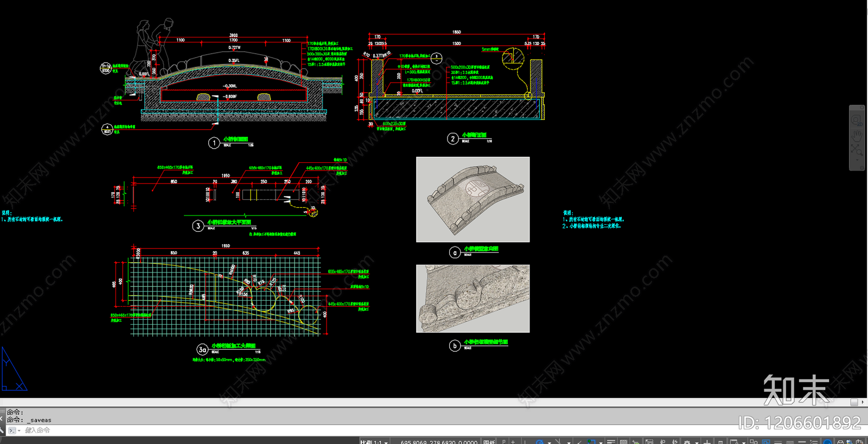The image size is (868, 444).
Task: Open command line customize wrench icon
Action: (x=2, y=430)
